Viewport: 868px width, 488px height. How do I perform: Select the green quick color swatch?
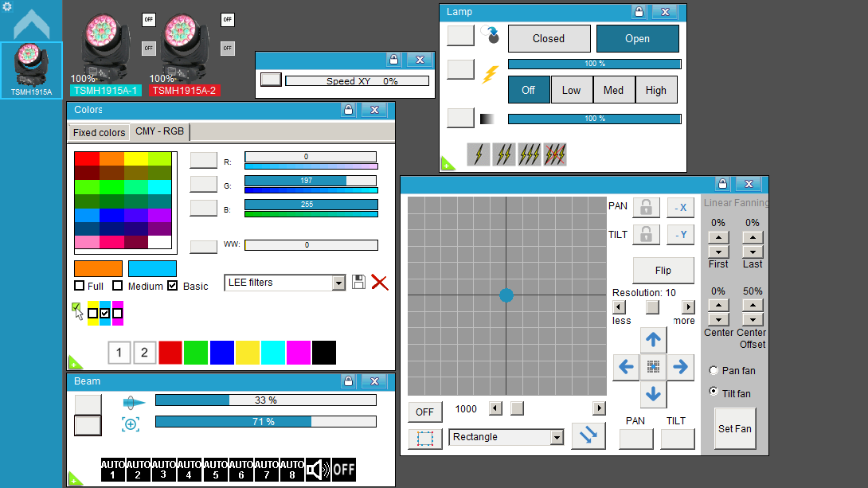pyautogui.click(x=196, y=353)
